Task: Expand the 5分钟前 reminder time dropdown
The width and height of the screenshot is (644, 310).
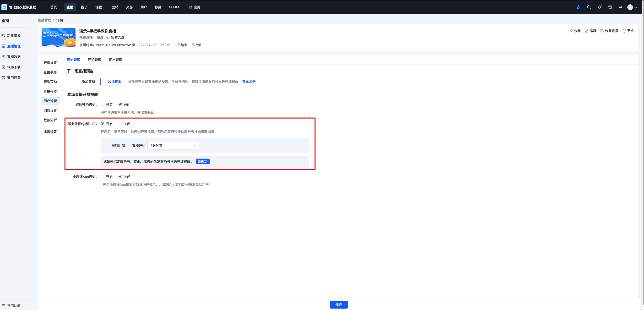Action: point(173,146)
